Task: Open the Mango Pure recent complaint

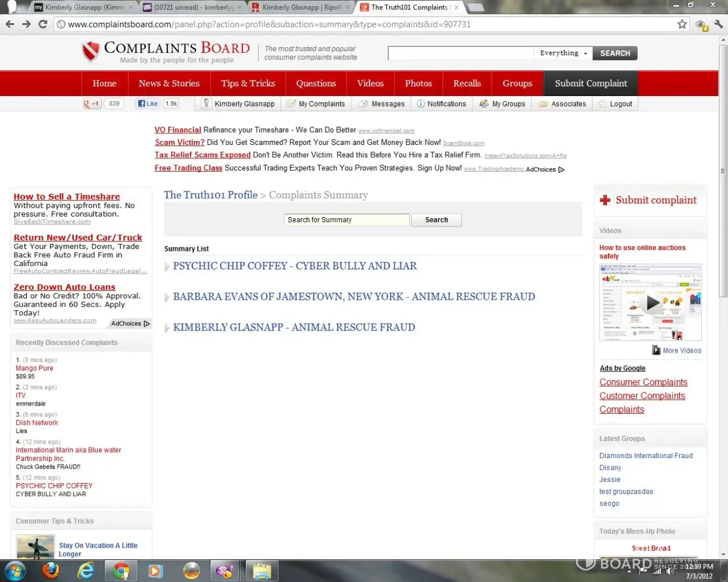Action: pos(34,368)
